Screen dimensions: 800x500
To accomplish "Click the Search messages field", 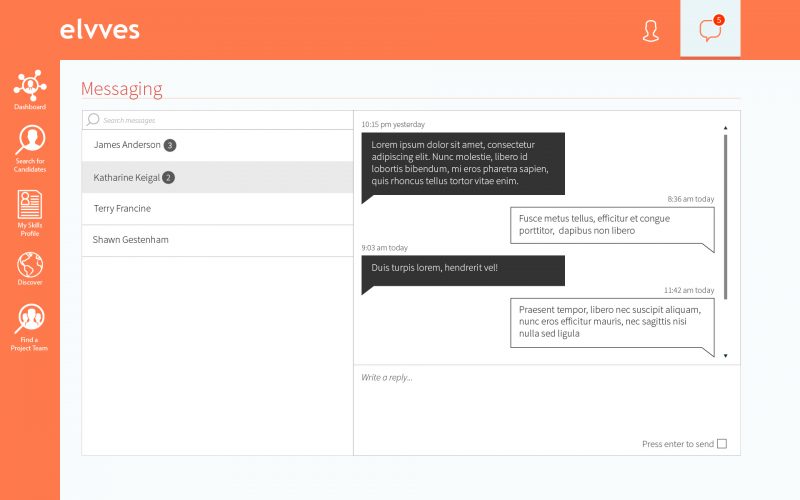I will tap(217, 120).
